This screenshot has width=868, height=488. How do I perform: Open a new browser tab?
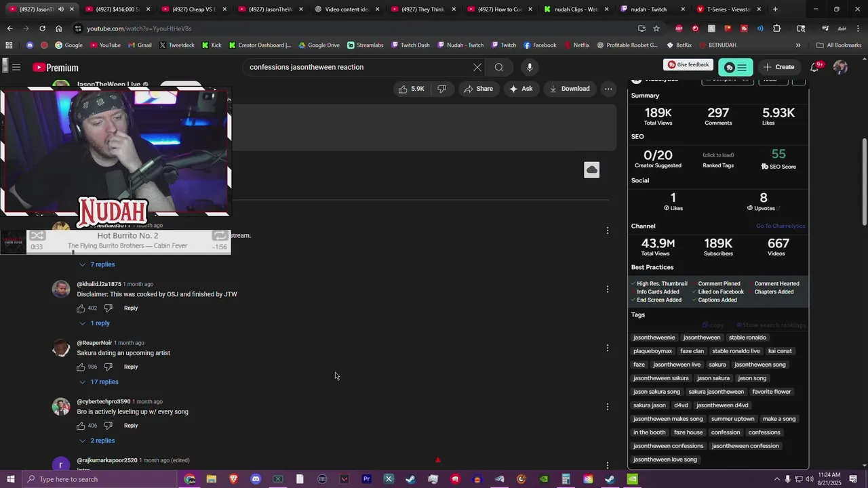point(775,9)
